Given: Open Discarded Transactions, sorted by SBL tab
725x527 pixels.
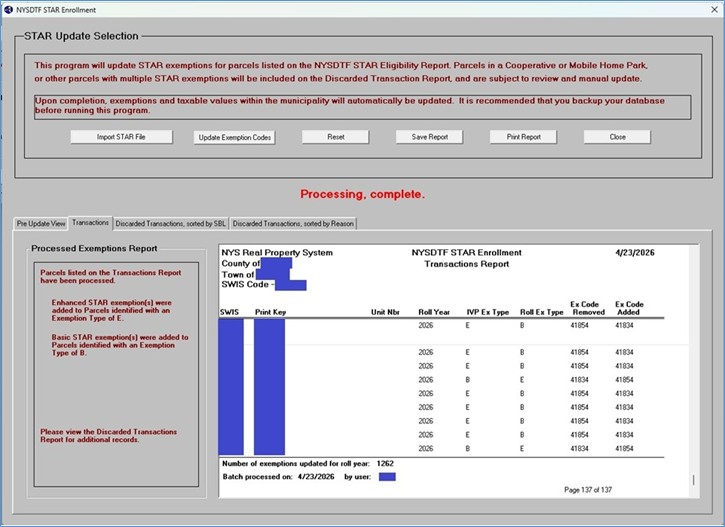Looking at the screenshot, I should [x=171, y=224].
